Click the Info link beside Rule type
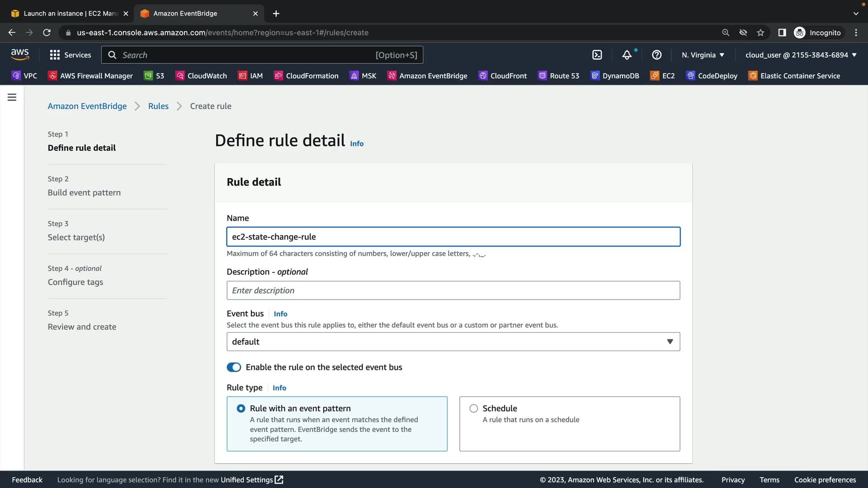 [279, 388]
